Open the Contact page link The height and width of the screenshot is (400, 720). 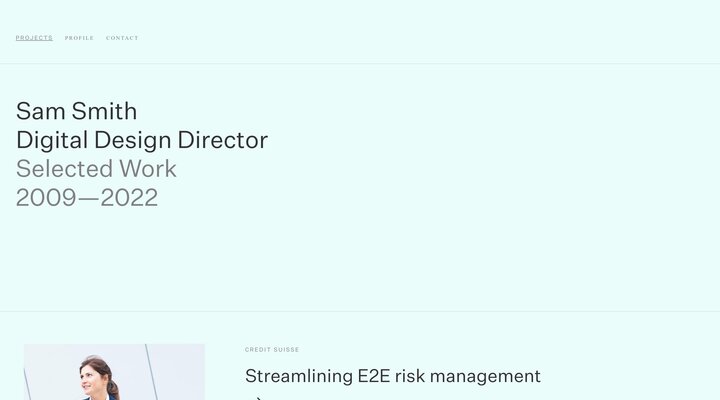click(x=122, y=38)
